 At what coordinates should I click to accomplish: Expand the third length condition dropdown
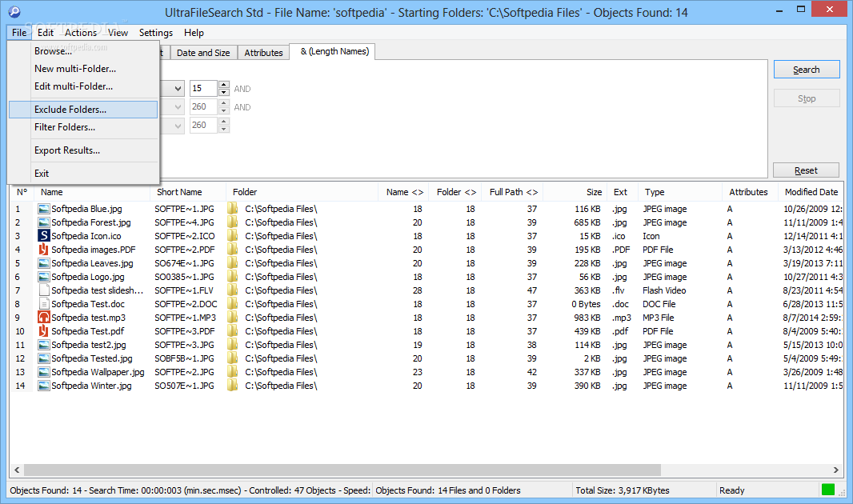(178, 126)
